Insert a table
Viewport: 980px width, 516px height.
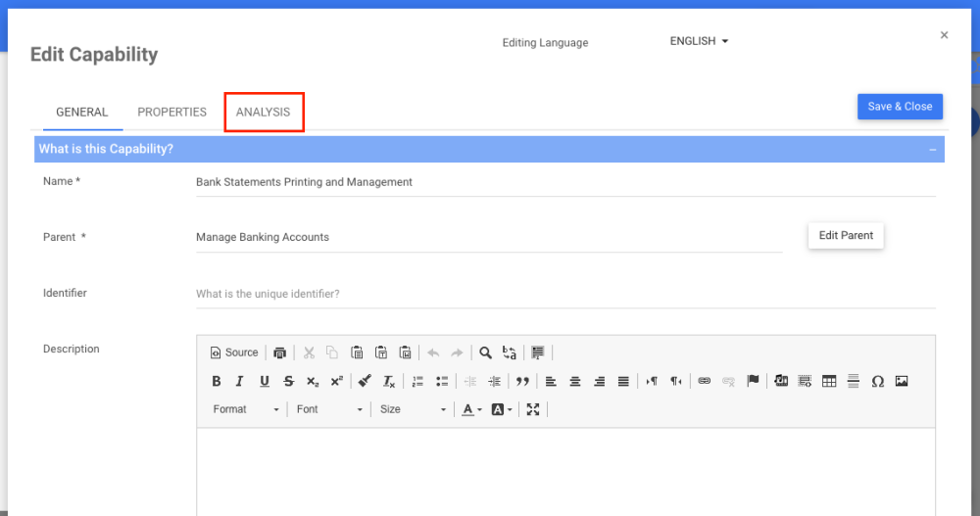point(829,381)
